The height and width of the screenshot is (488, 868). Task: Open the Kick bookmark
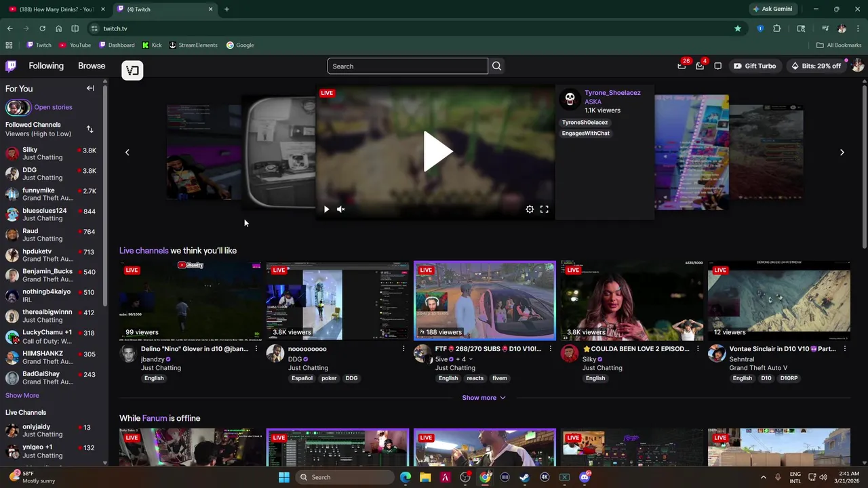point(152,45)
